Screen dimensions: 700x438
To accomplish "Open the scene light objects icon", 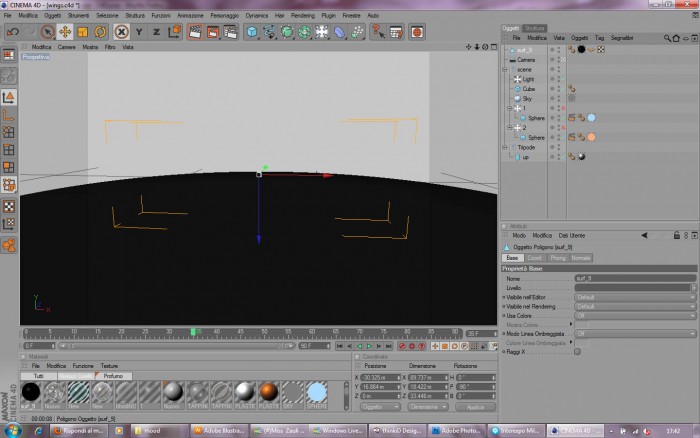I will tap(322, 32).
